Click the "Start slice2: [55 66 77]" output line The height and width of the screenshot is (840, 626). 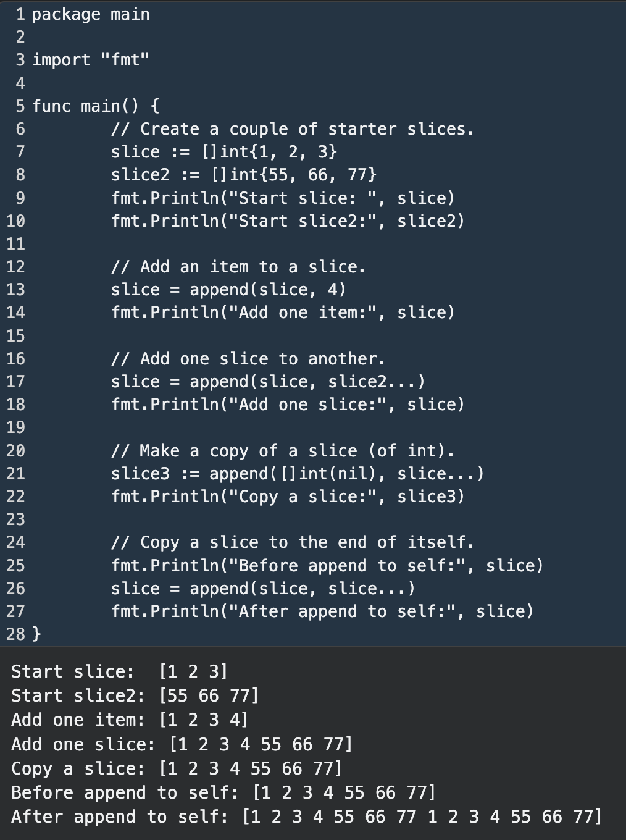point(135,696)
